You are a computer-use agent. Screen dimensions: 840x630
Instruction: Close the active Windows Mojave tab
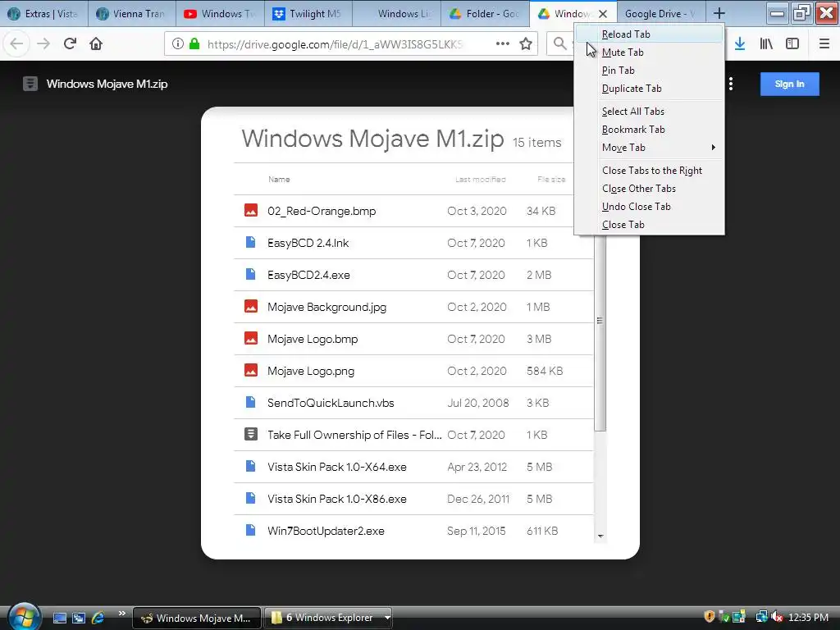[x=603, y=14]
